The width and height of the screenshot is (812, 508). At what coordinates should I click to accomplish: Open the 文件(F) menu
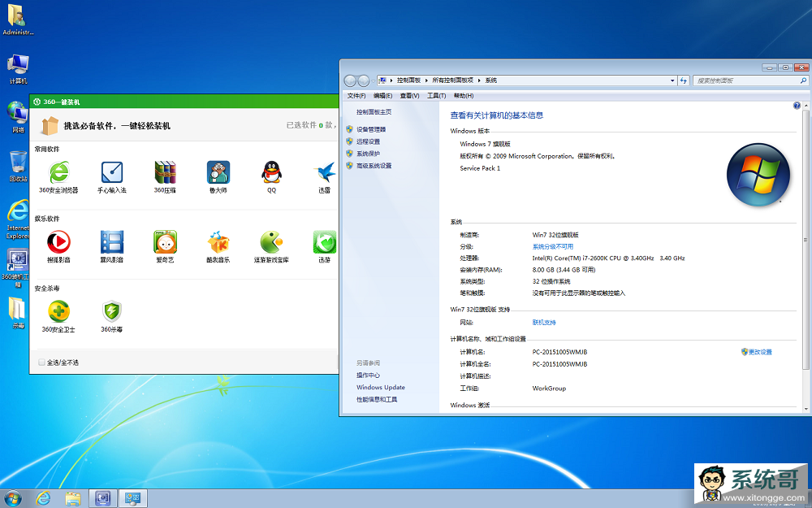coord(356,95)
